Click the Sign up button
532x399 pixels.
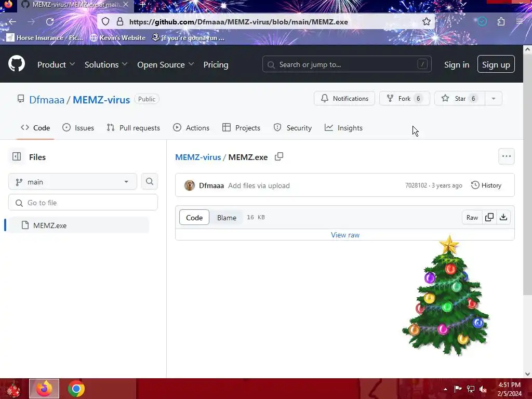(x=496, y=64)
